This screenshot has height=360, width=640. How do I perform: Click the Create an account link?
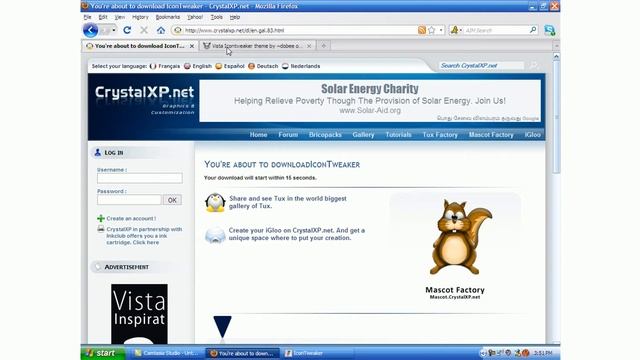pos(131,218)
